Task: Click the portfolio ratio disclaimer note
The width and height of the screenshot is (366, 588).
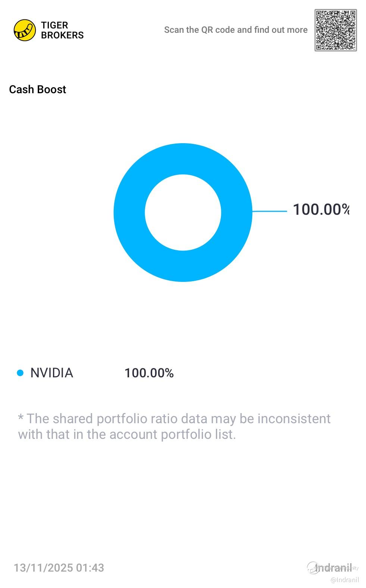Action: [174, 427]
